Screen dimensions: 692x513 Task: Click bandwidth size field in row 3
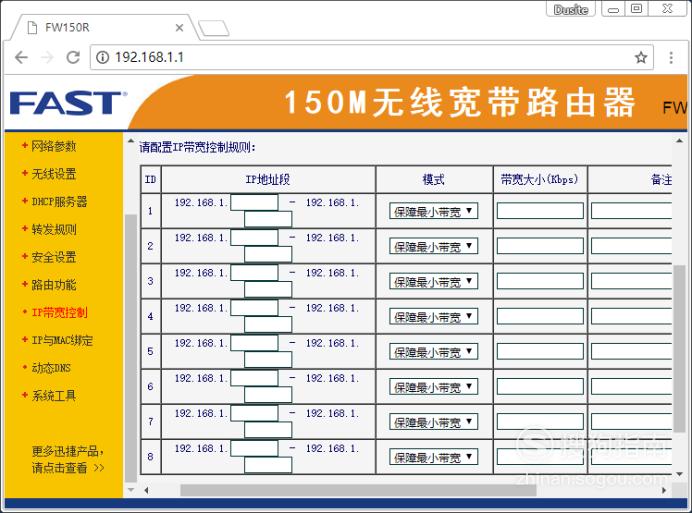540,281
